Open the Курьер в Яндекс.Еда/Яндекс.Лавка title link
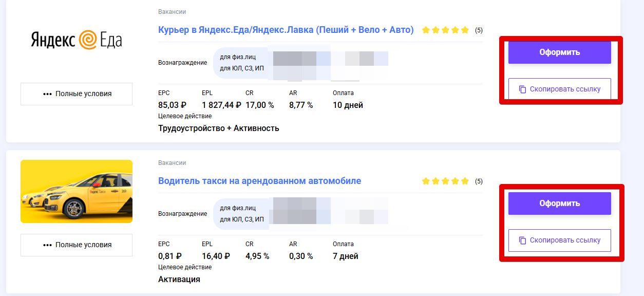Viewport: 644px width, 296px height. (x=286, y=30)
